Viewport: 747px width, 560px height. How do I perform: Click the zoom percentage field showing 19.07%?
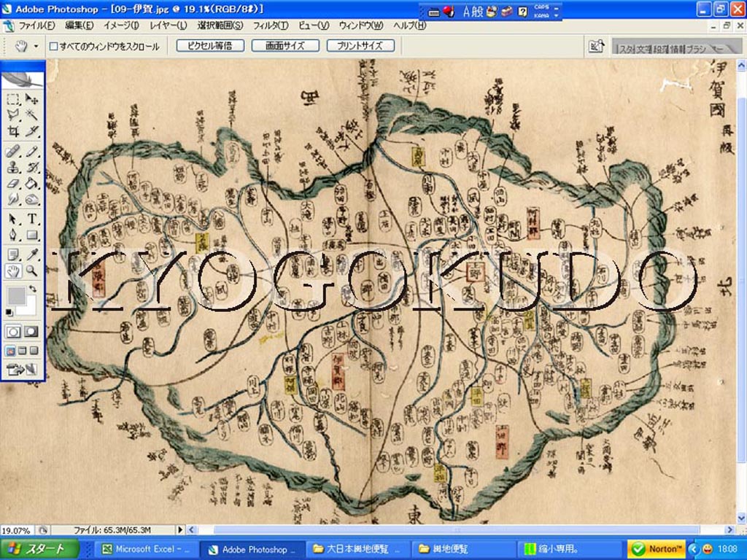(x=18, y=530)
